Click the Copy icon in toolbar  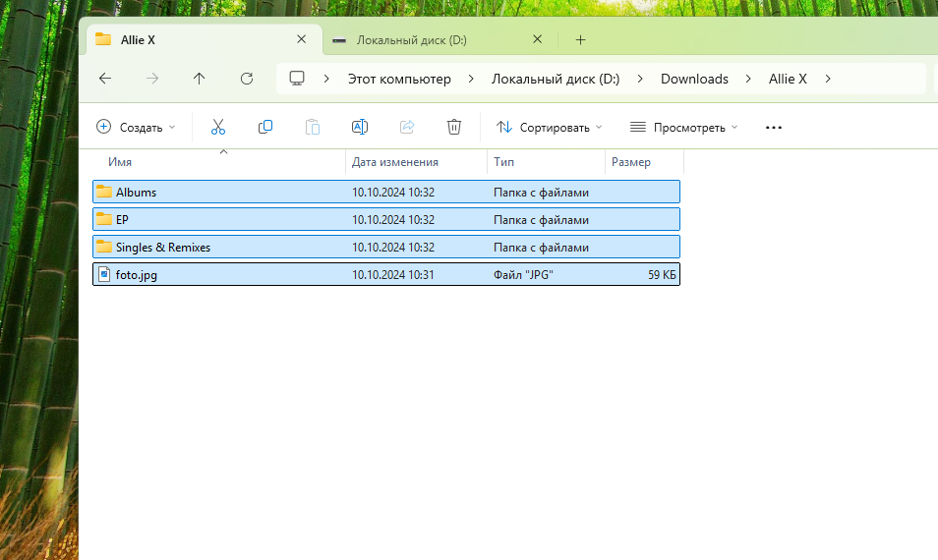point(265,127)
